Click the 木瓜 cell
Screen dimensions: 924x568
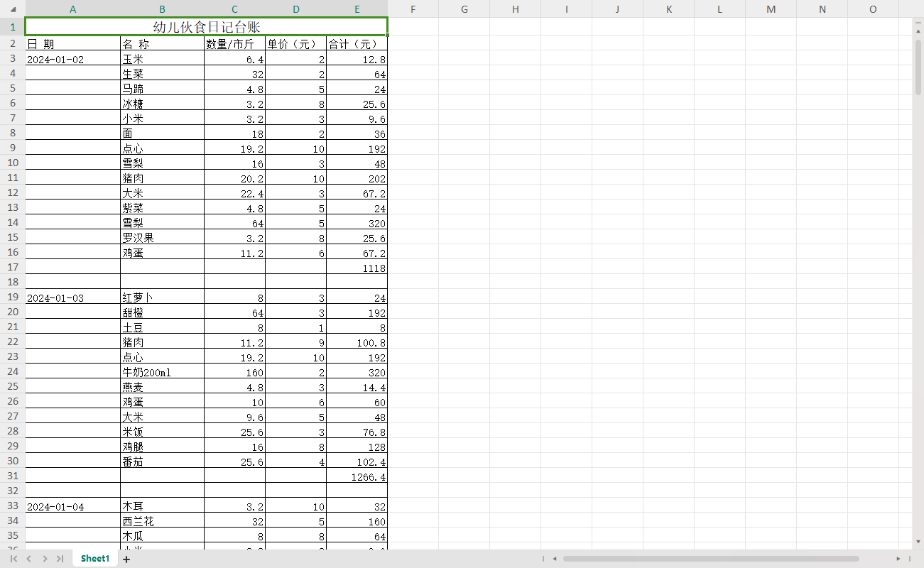coord(163,536)
